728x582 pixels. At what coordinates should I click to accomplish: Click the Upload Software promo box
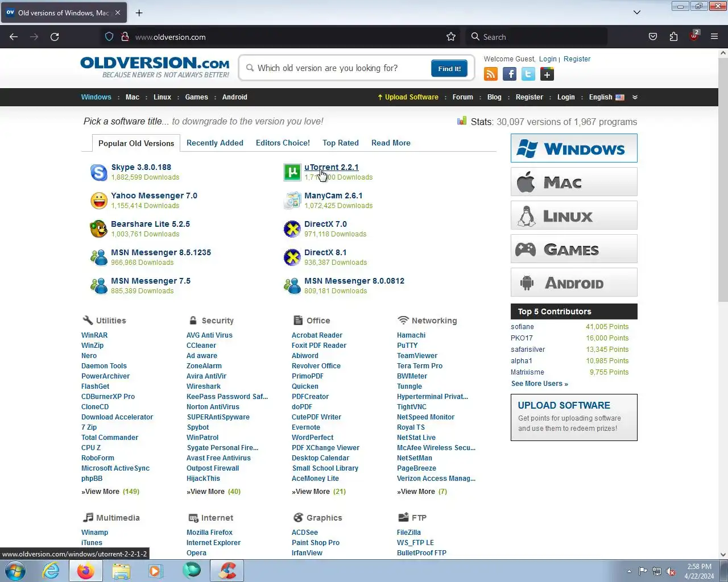pos(574,417)
